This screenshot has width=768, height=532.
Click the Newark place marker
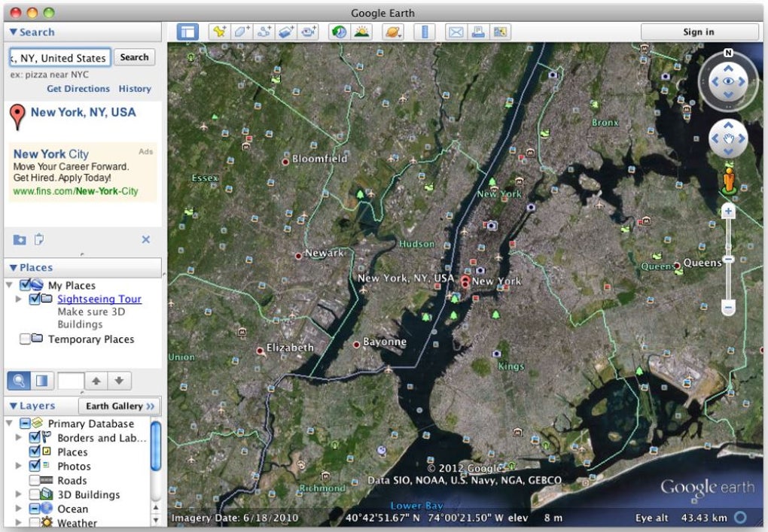298,256
